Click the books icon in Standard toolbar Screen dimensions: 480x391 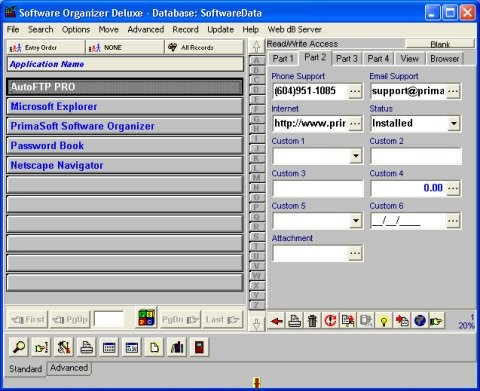tap(177, 347)
